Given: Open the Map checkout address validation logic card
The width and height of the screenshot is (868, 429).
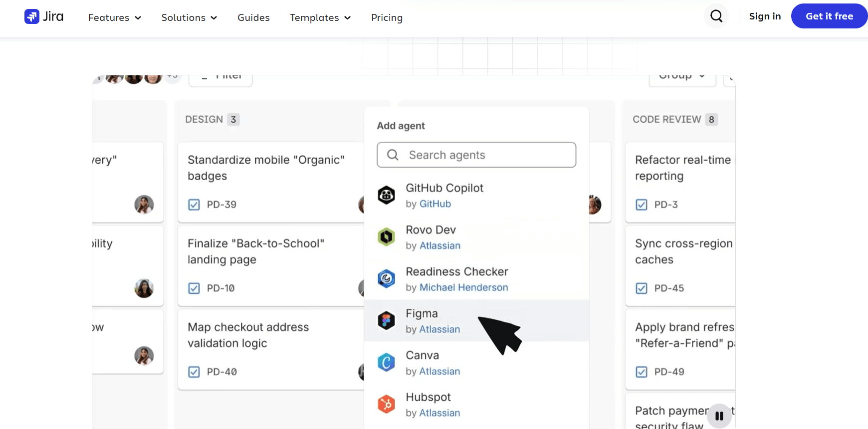Looking at the screenshot, I should 271,350.
